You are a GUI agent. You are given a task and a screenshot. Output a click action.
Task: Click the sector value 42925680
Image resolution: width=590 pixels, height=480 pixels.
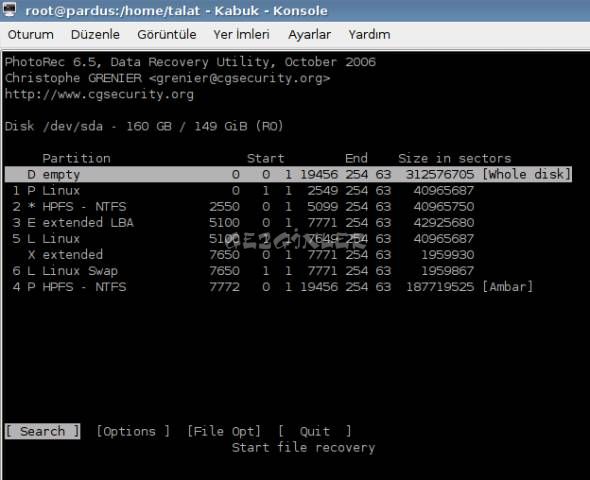[x=444, y=223]
